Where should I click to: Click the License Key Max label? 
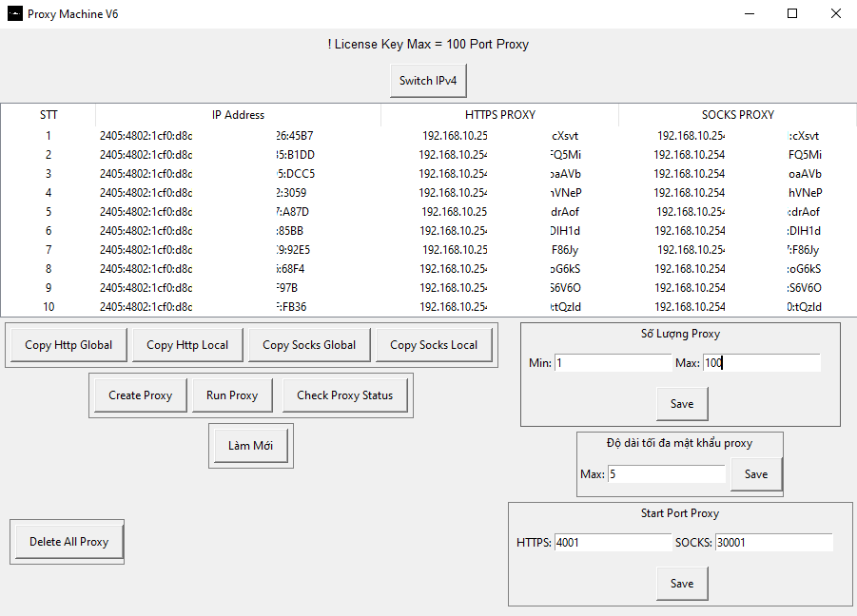coord(428,45)
